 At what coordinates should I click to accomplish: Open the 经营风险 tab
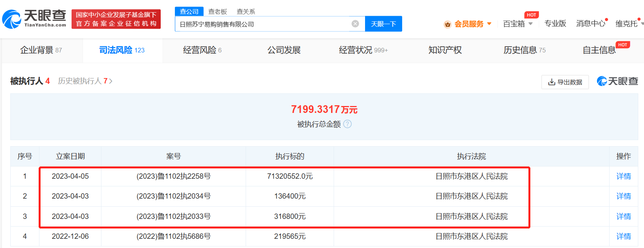[202, 50]
